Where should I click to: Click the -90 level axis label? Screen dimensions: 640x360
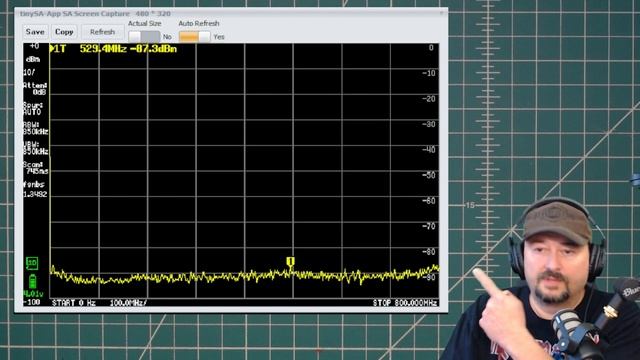click(428, 277)
